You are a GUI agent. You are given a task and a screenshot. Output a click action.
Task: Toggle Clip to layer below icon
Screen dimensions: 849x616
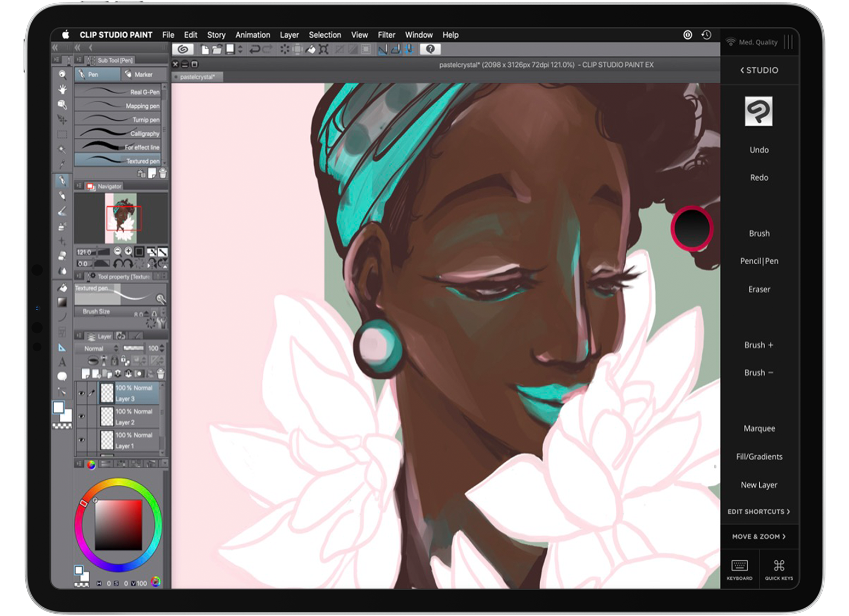coord(93,360)
